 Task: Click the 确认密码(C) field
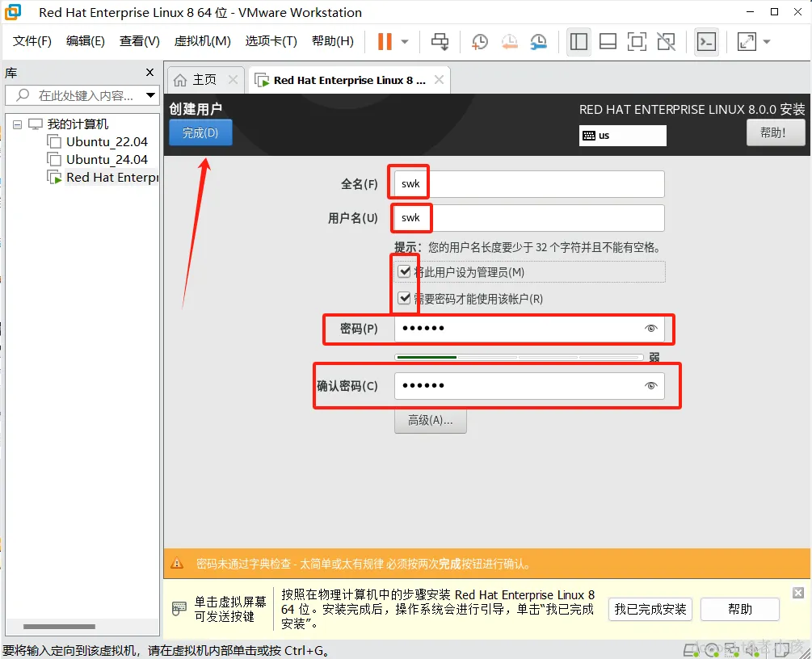[529, 386]
